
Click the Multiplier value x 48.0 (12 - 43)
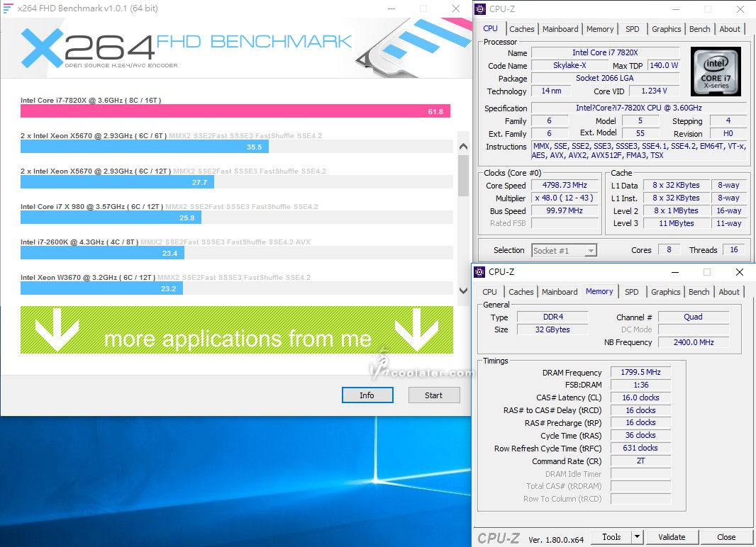[x=565, y=198]
